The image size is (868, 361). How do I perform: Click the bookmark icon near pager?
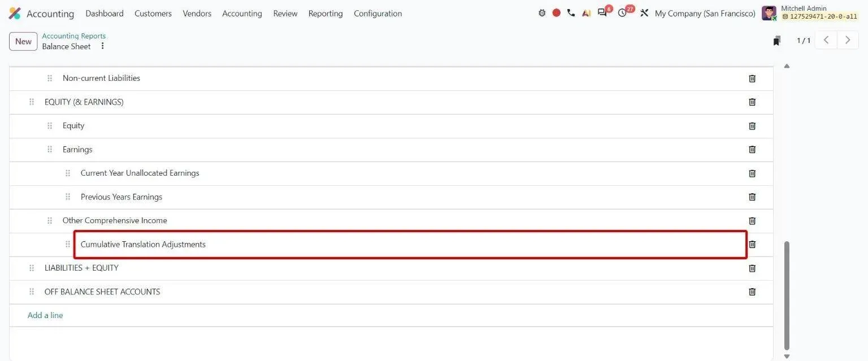pyautogui.click(x=777, y=41)
